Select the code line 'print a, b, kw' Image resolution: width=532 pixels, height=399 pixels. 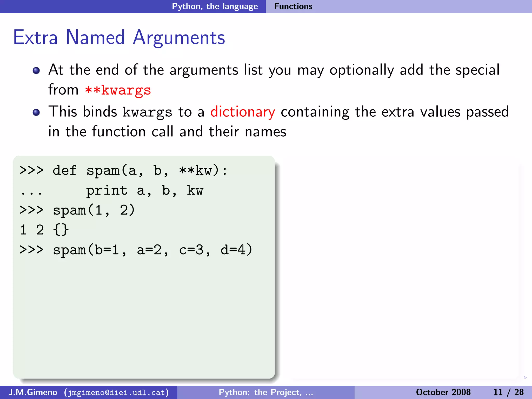[x=145, y=191]
